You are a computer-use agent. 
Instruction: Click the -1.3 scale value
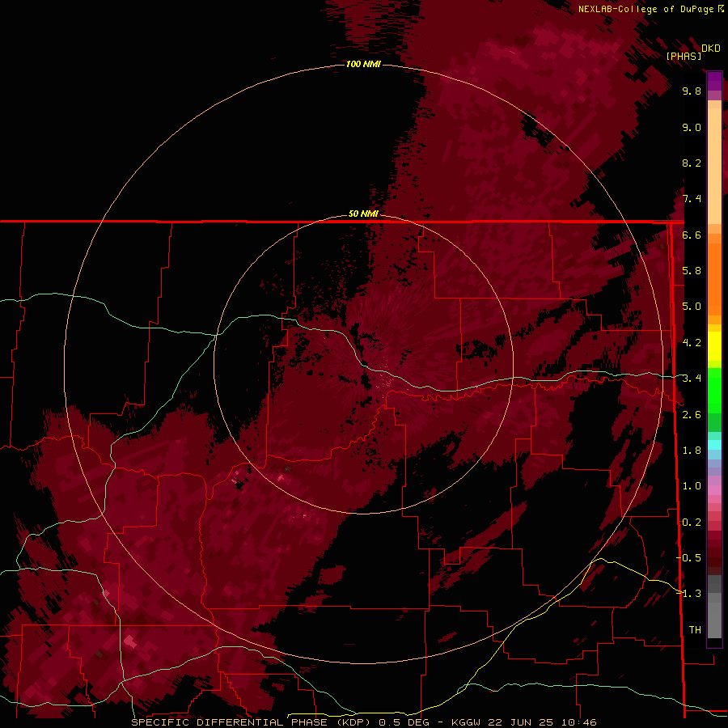tap(689, 594)
